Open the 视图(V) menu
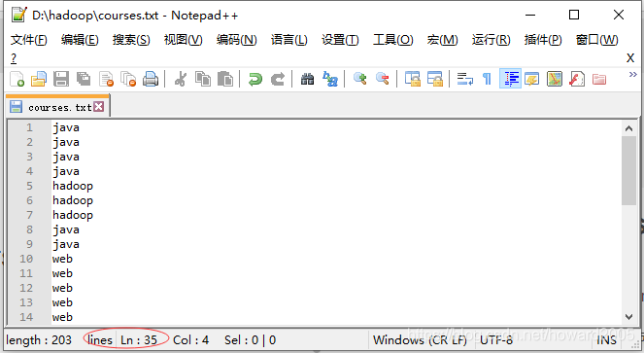 point(184,40)
